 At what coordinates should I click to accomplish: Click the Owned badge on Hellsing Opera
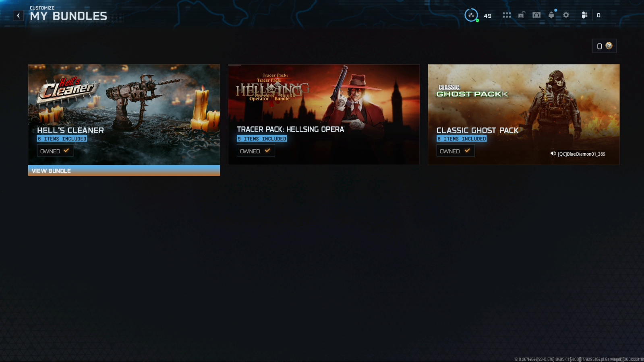click(255, 151)
